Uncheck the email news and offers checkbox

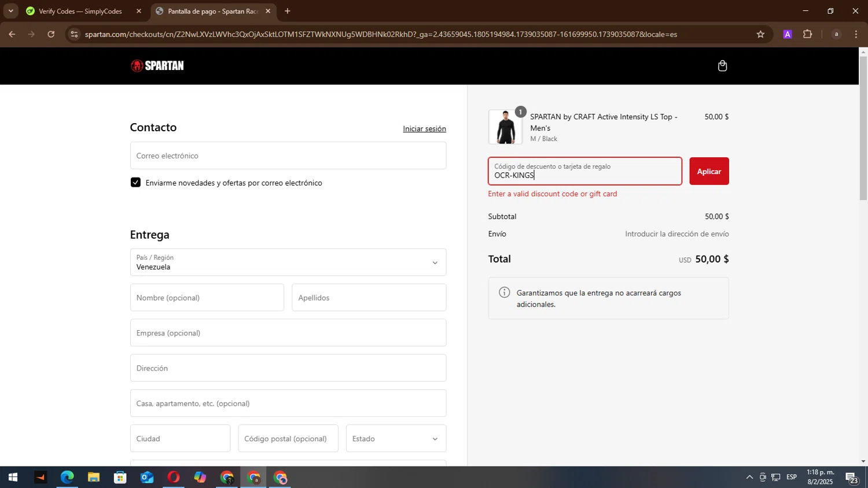135,183
